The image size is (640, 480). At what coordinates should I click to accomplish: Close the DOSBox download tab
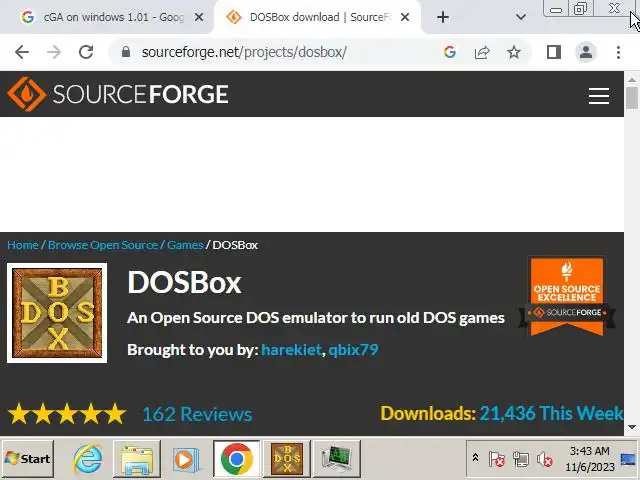[x=405, y=17]
